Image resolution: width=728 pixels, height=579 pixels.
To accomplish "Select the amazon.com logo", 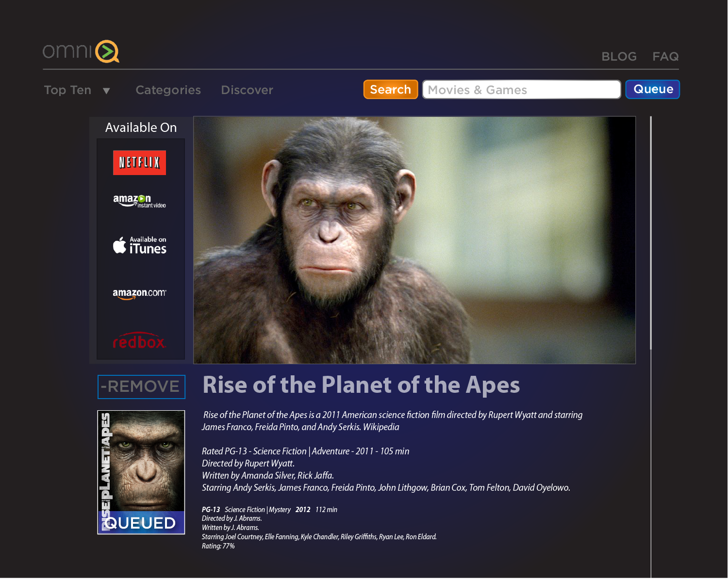I will 139,294.
